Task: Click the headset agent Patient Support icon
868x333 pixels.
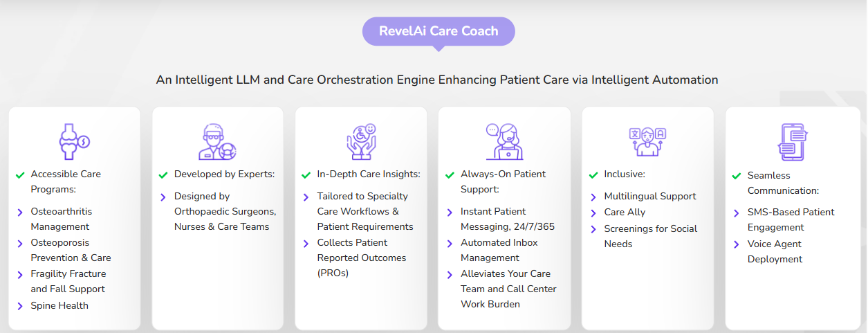Action: [x=504, y=142]
